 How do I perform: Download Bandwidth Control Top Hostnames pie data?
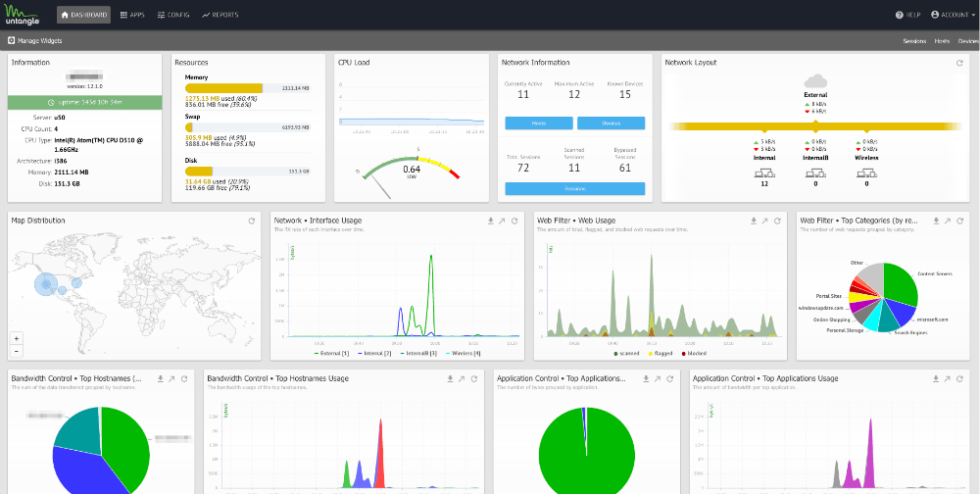161,378
